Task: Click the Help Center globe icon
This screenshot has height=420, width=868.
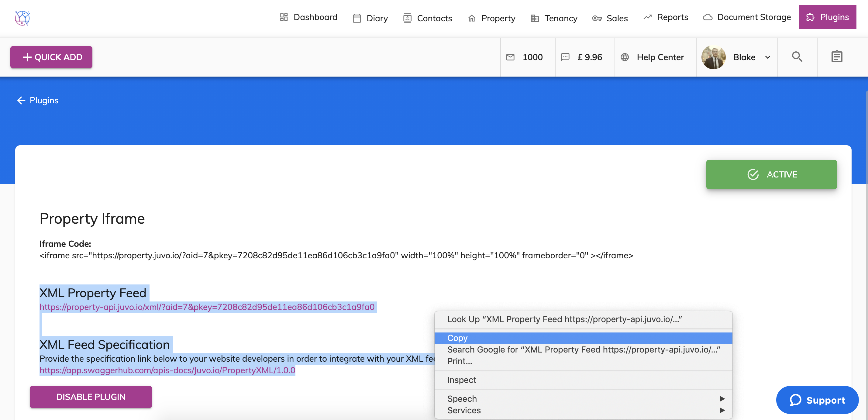Action: coord(624,57)
